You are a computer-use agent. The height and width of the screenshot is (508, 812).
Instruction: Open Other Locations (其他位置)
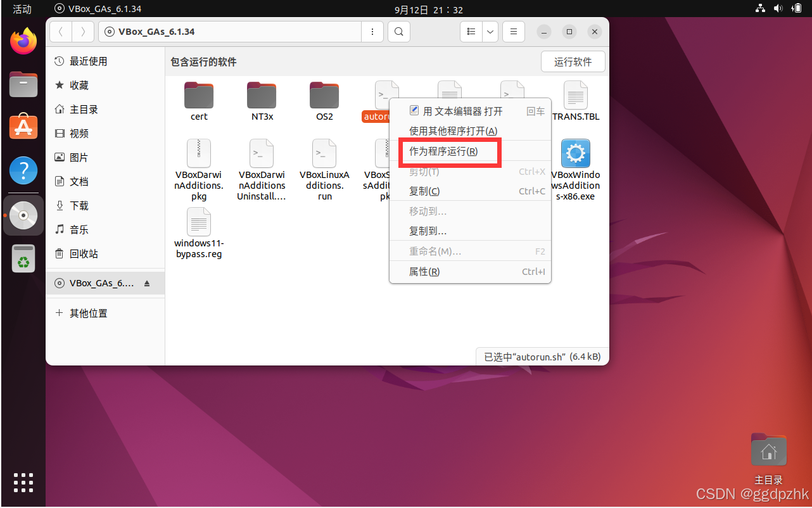105,314
